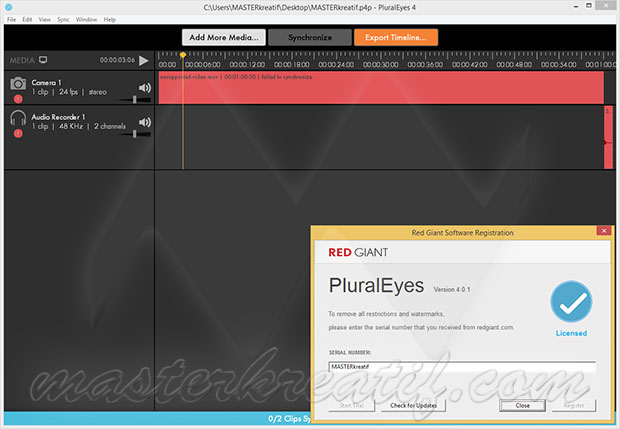Mute the Audio Recorder 1 speaker
Viewport: 620px width, 429px height.
[145, 122]
